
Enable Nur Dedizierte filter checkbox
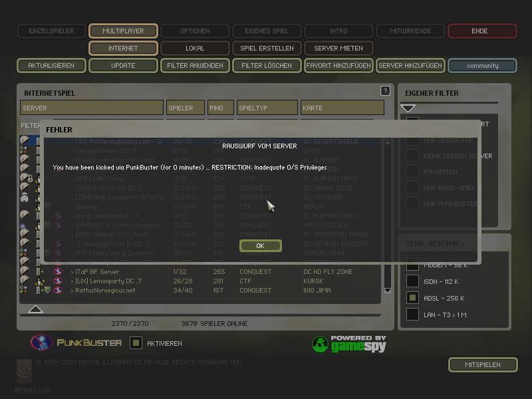(412, 140)
